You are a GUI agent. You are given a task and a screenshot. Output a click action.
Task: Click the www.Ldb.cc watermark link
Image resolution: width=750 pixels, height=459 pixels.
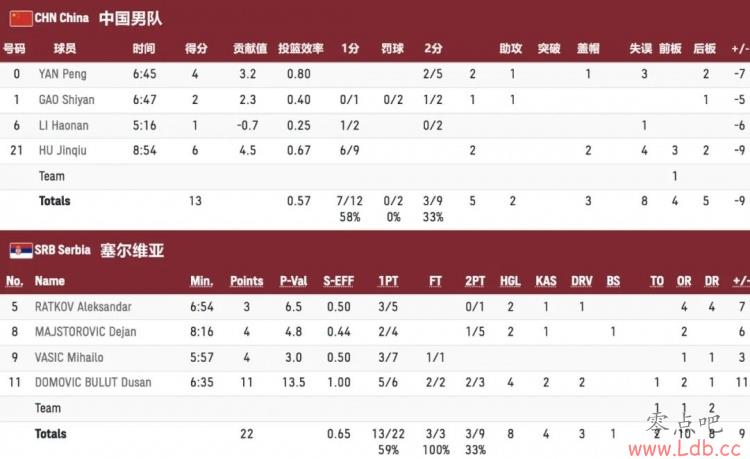684,448
